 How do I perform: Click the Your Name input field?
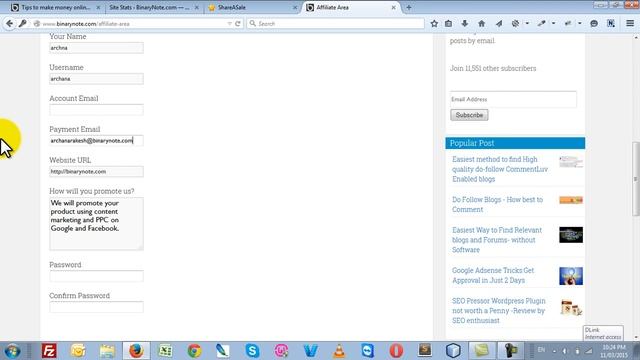point(96,48)
